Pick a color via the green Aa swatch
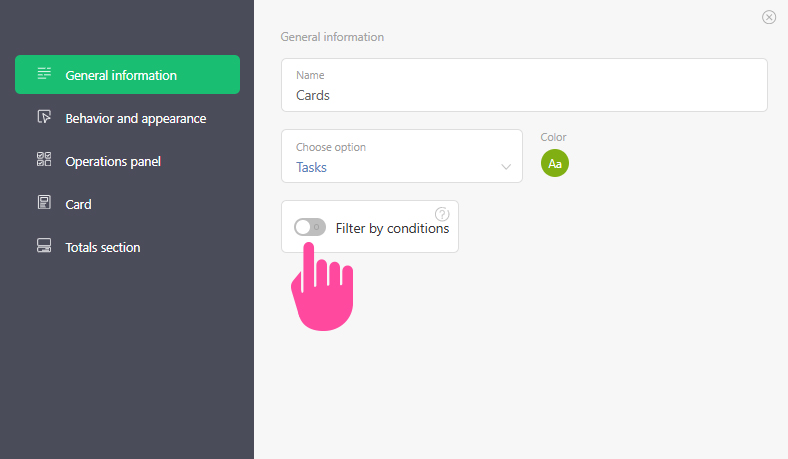Viewport: 788px width, 459px height. pos(555,163)
